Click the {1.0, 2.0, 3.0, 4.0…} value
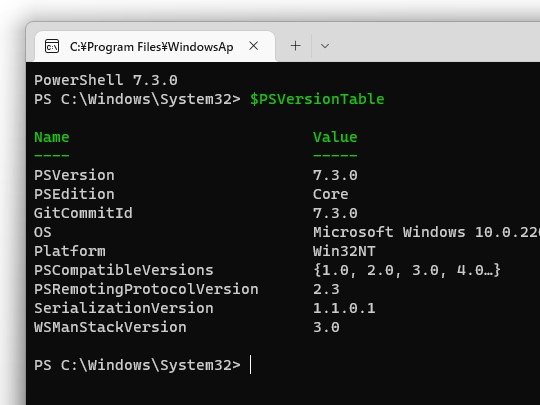 click(x=407, y=270)
